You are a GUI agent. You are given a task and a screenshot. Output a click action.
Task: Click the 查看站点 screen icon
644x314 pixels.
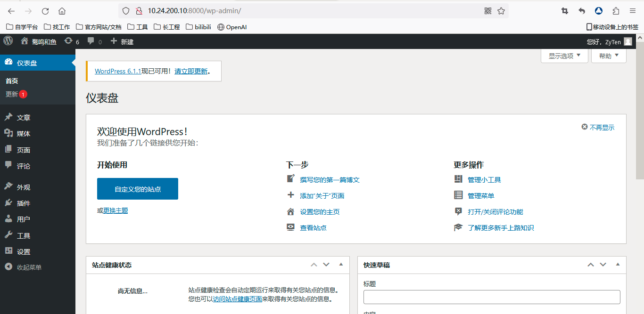coord(290,227)
